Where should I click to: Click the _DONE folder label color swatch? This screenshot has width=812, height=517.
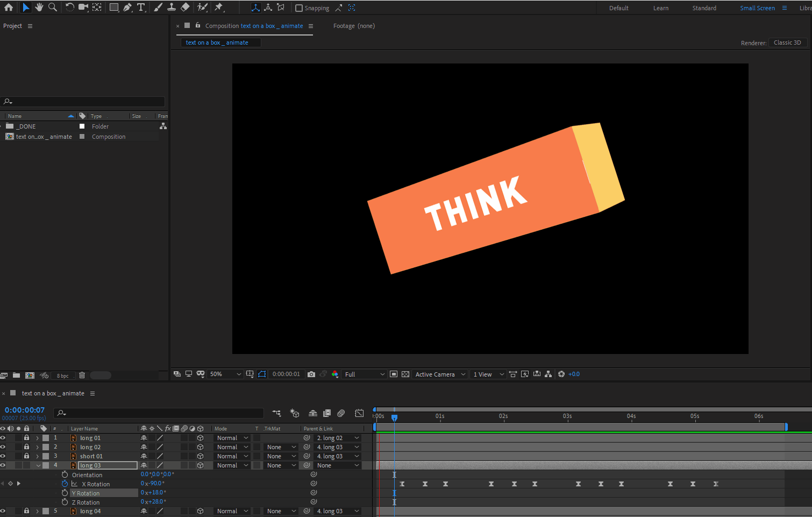point(82,126)
